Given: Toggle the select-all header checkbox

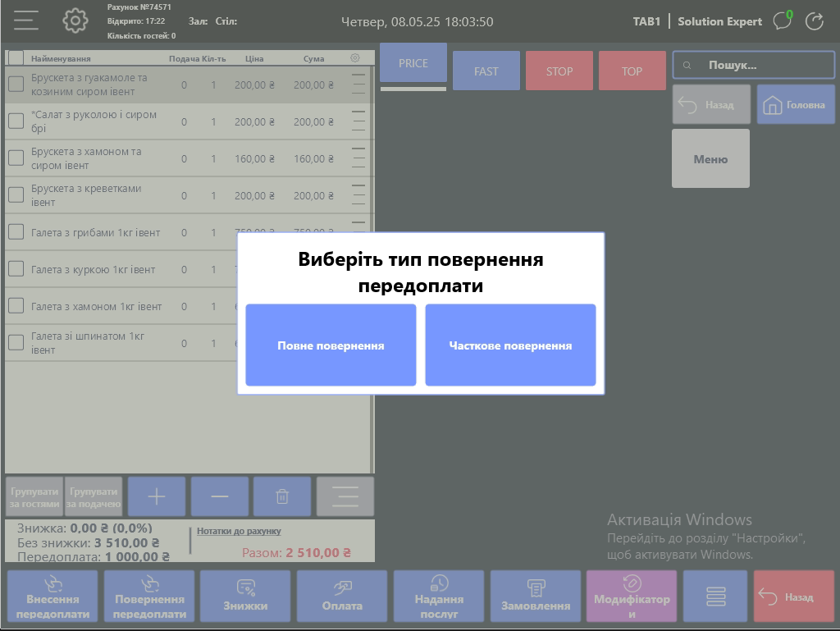Looking at the screenshot, I should (16, 57).
